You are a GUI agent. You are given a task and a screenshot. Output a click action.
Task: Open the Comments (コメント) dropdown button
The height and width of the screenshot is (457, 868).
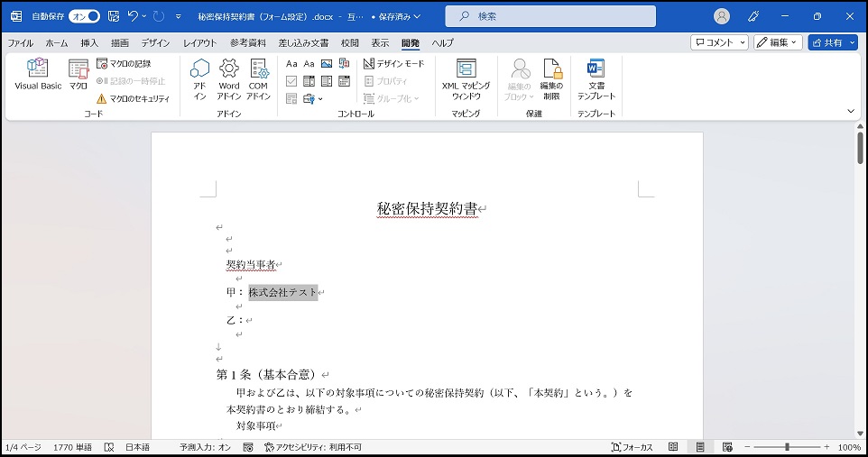pyautogui.click(x=719, y=42)
